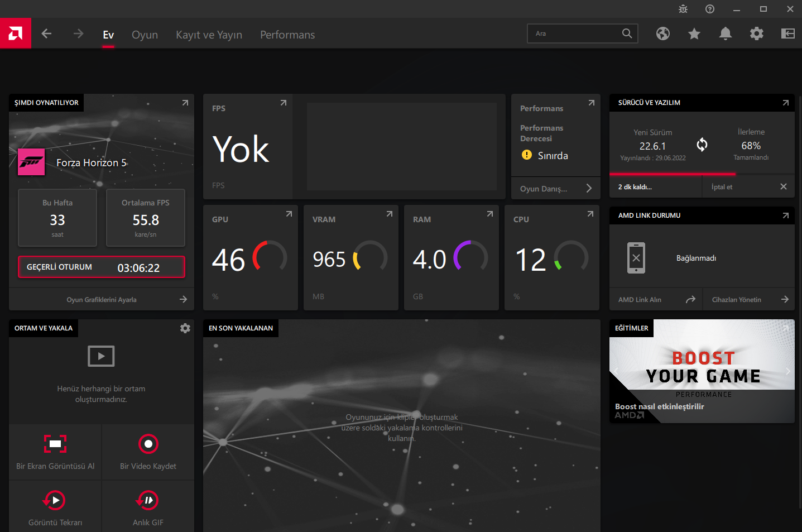This screenshot has width=802, height=532.
Task: Switch to the Performans tab
Action: [x=287, y=35]
